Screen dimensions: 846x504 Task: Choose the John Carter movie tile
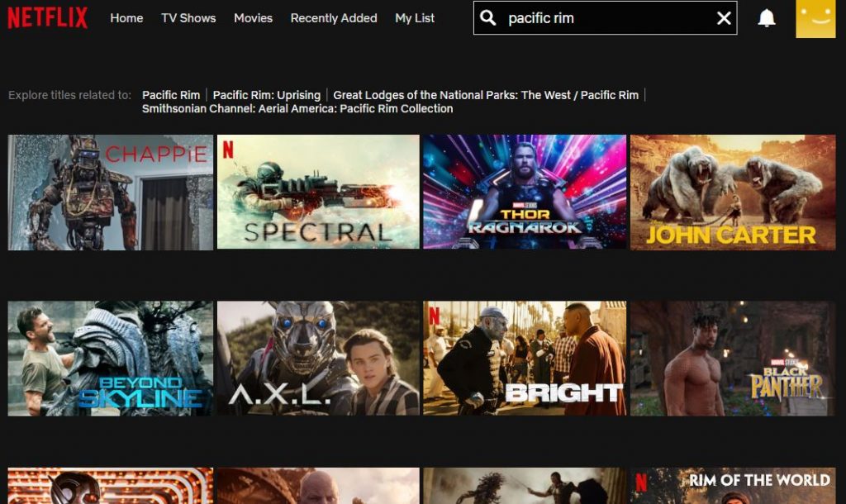[733, 193]
